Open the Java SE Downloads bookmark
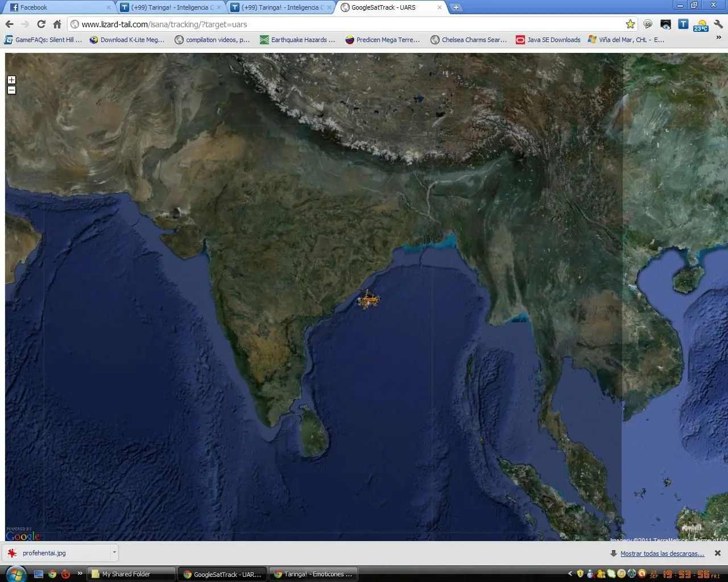The image size is (728, 582). (x=548, y=40)
